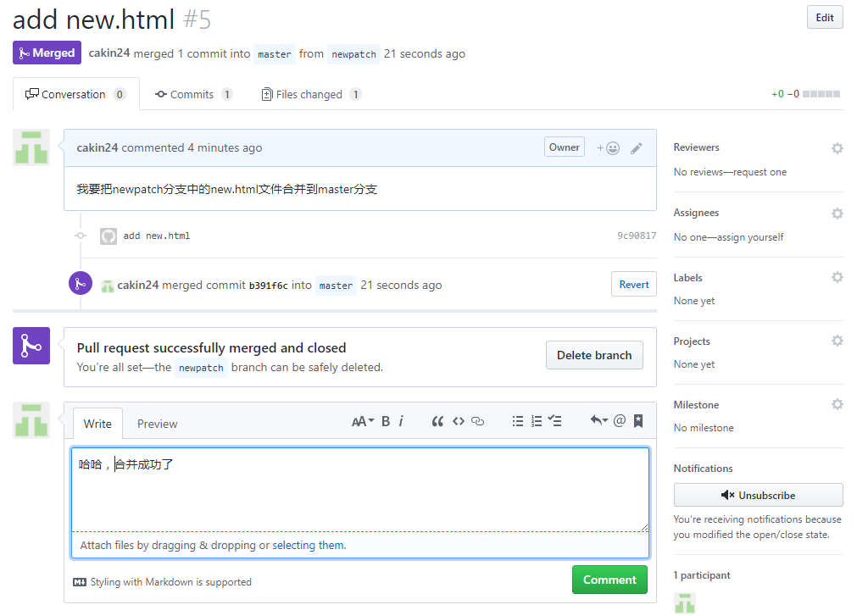Image resolution: width=857 pixels, height=616 pixels.
Task: Click the commit author avatar beside add new.html
Action: [x=109, y=236]
